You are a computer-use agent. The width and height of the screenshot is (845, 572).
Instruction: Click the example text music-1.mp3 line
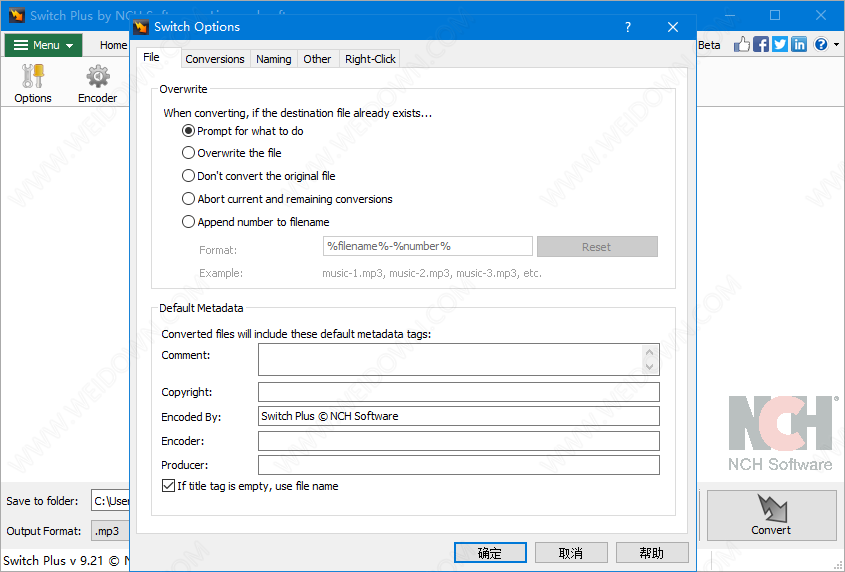coord(432,273)
